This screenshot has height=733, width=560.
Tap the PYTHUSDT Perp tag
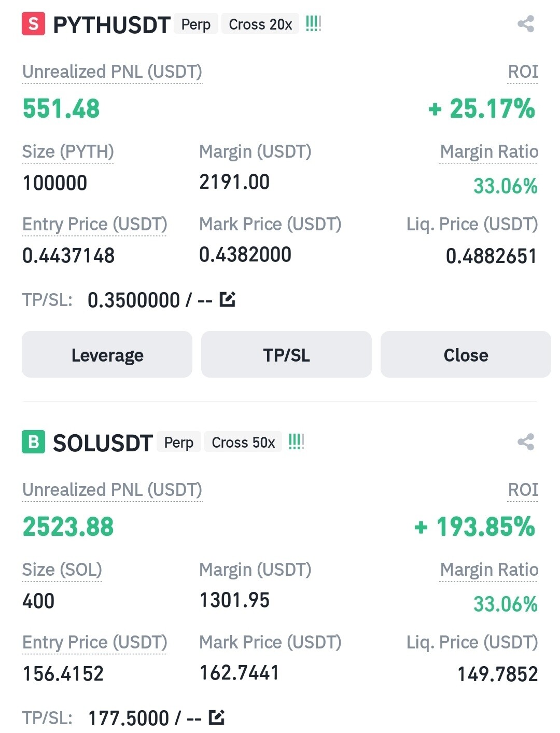196,24
